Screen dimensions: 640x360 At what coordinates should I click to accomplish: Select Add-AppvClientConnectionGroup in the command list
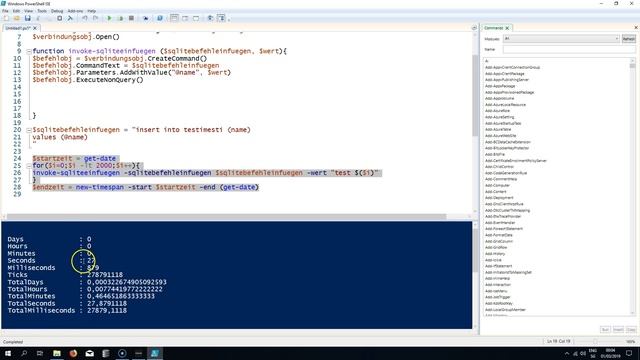512,67
